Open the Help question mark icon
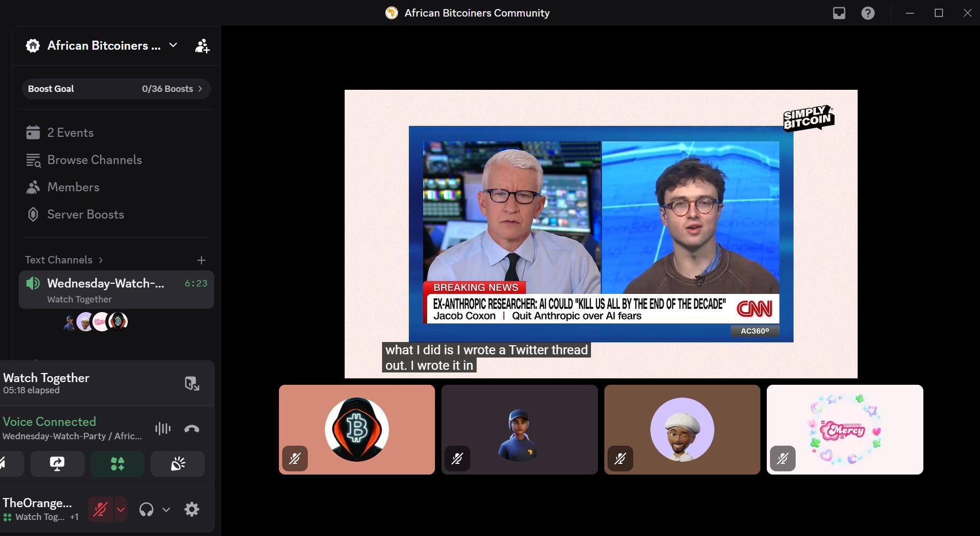 pos(868,13)
